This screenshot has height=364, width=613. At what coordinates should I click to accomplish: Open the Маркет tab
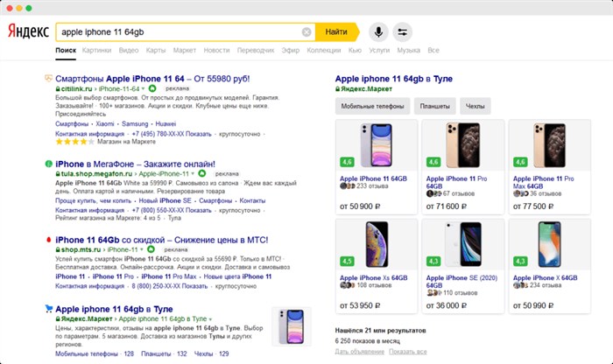click(x=185, y=51)
